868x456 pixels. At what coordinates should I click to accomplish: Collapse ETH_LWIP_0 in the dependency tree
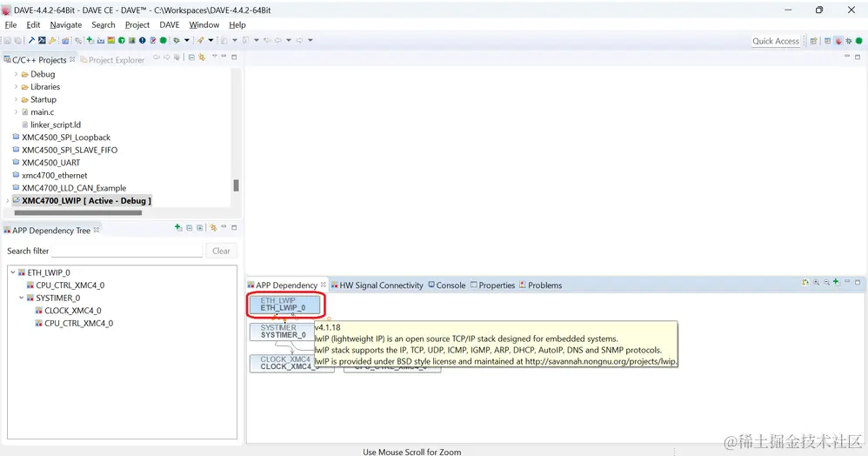(13, 272)
